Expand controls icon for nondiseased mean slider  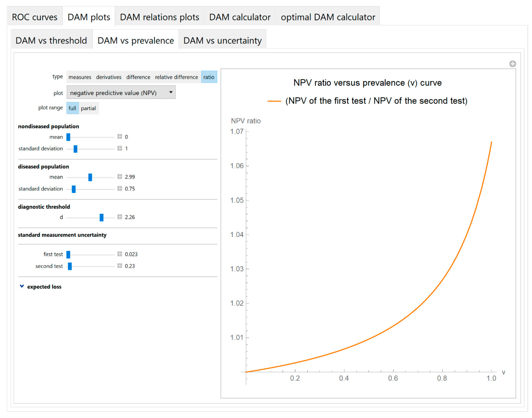point(119,137)
